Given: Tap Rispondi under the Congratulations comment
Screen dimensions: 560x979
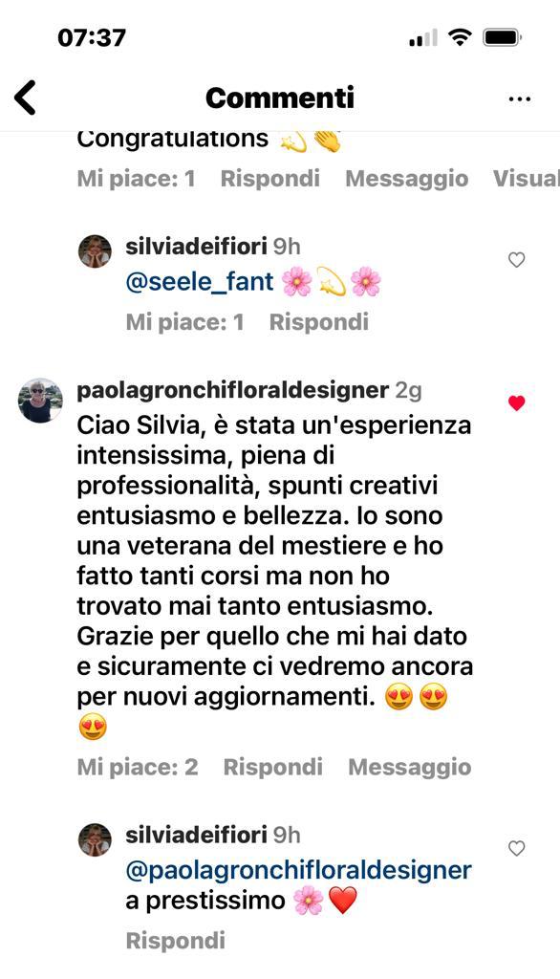Looking at the screenshot, I should point(269,179).
